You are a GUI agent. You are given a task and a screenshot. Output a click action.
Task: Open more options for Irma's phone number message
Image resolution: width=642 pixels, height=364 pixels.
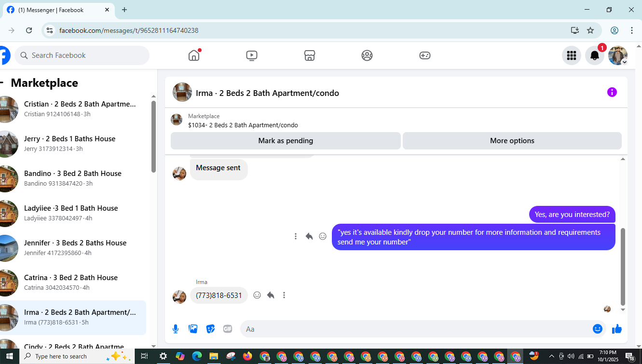tap(284, 295)
